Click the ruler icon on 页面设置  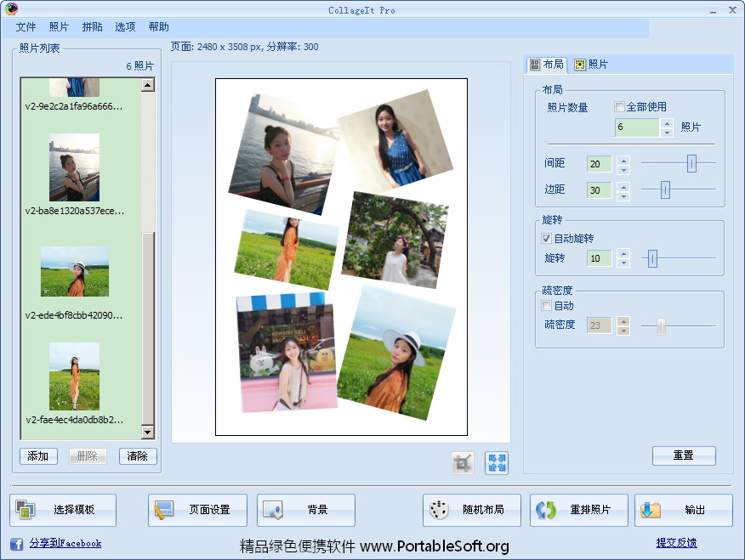163,510
